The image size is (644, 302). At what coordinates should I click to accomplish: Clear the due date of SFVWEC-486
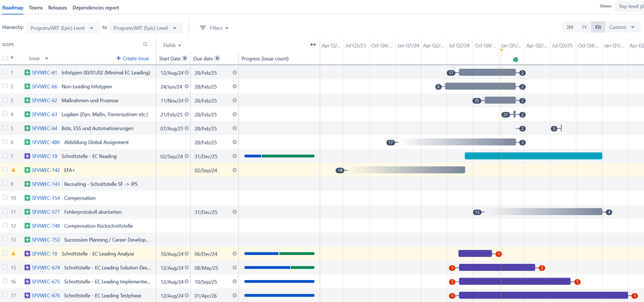coord(235,142)
